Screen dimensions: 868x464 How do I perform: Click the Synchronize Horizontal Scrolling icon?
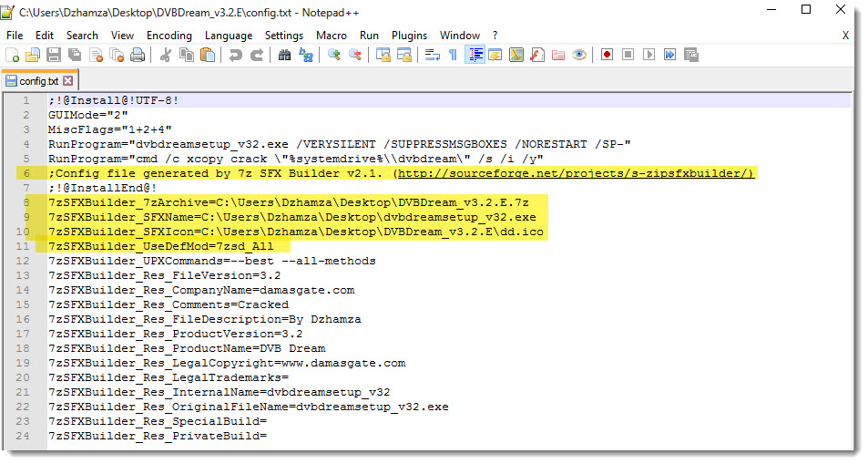(404, 55)
